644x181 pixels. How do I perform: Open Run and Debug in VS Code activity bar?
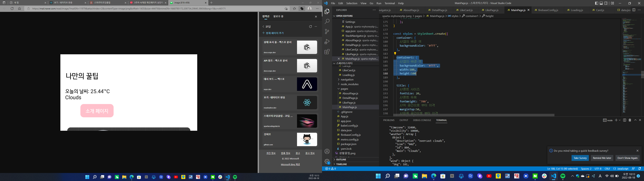[x=327, y=42]
